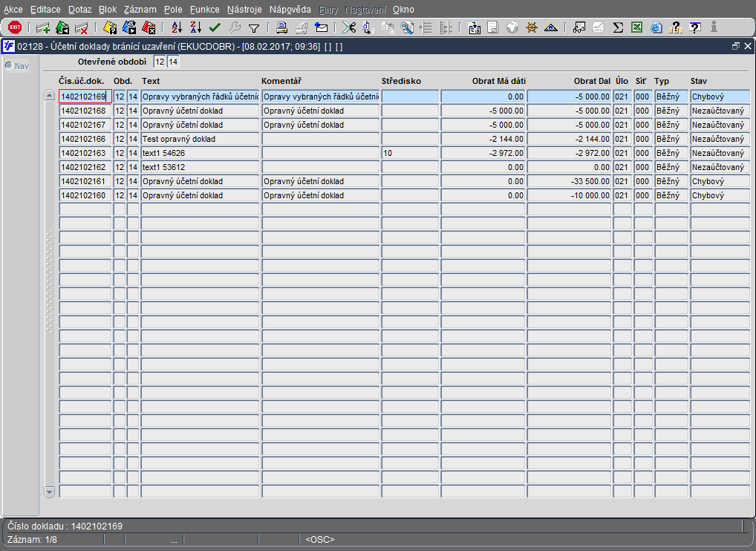Click the Internet Explorer browser icon

click(x=656, y=28)
